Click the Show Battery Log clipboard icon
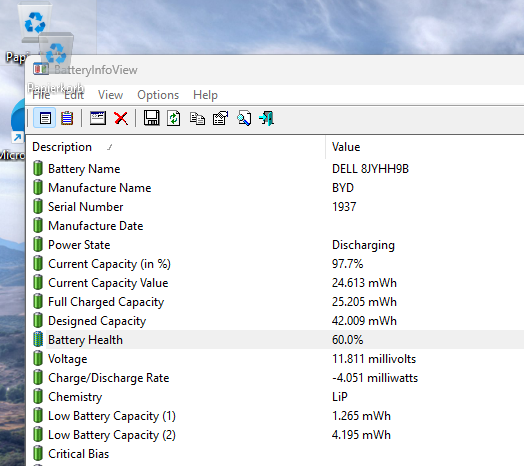524x466 pixels. (x=67, y=118)
